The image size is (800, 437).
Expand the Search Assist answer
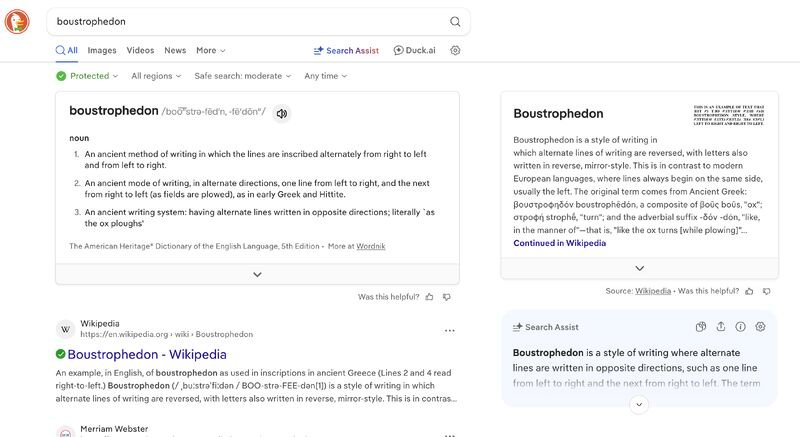coord(639,404)
